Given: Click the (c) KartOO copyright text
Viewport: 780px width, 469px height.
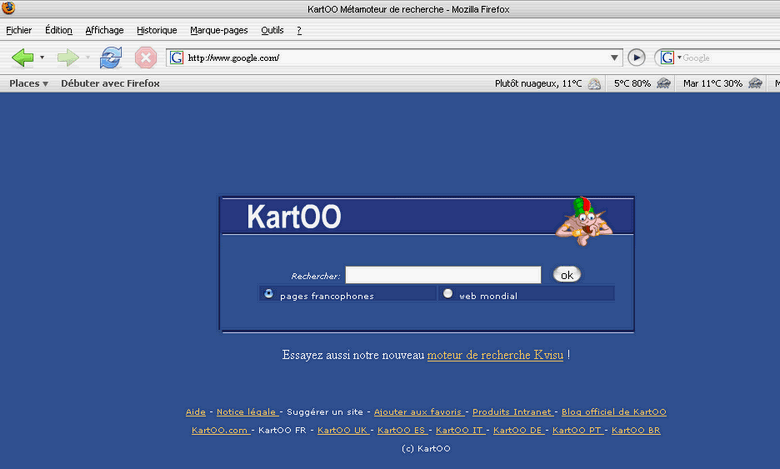Looking at the screenshot, I should [x=426, y=449].
